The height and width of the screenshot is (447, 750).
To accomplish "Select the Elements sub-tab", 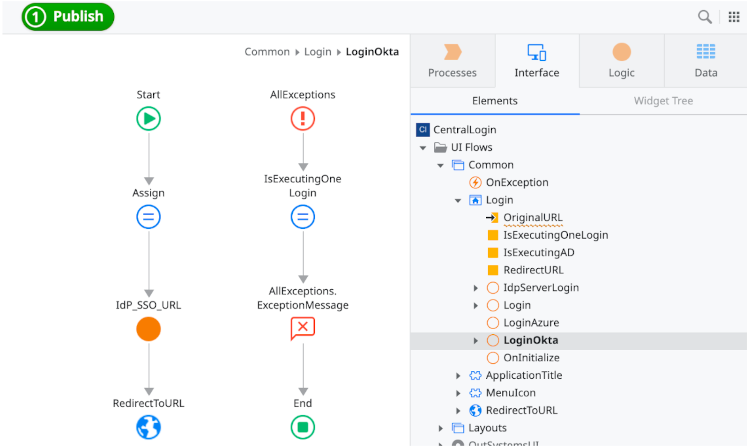I will click(495, 101).
